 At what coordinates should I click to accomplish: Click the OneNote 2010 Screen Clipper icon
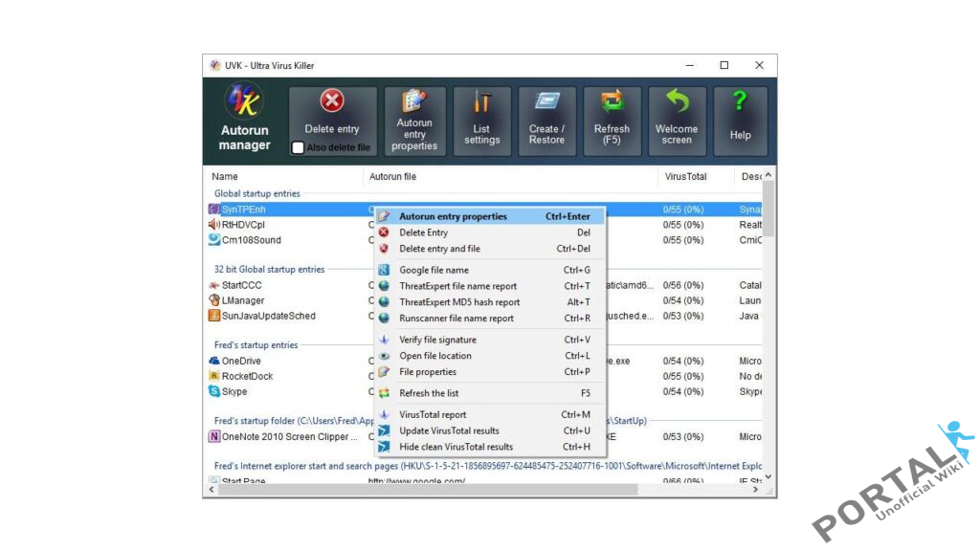tap(213, 436)
